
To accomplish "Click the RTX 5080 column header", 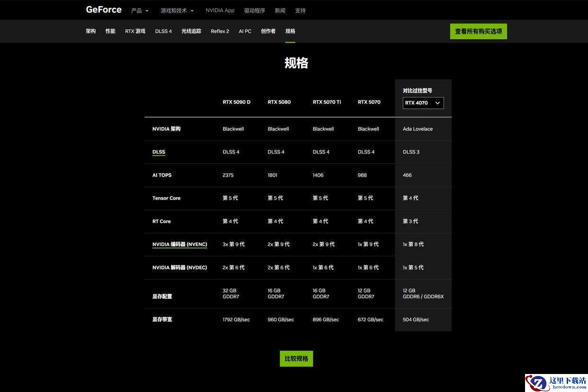I will (x=279, y=102).
